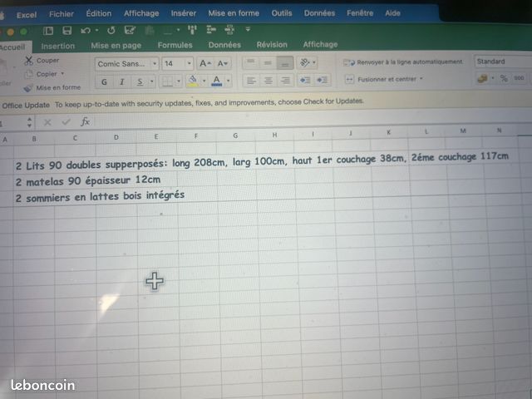Click the text orientation icon

pyautogui.click(x=305, y=62)
